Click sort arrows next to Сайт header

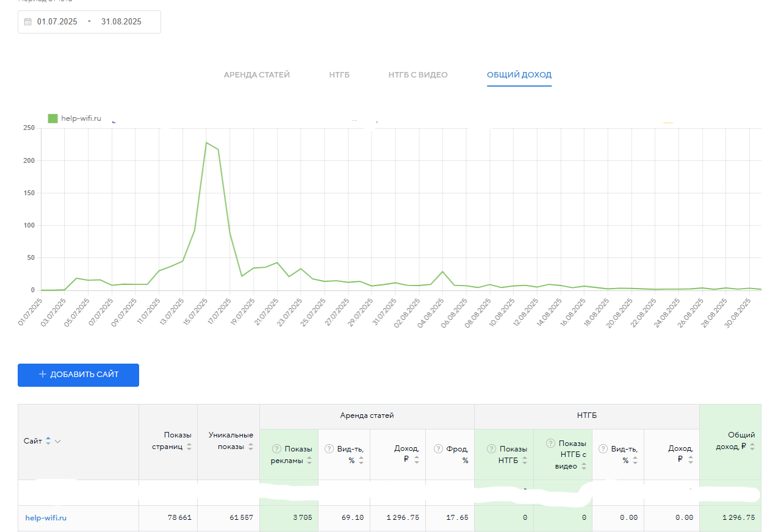[48, 441]
